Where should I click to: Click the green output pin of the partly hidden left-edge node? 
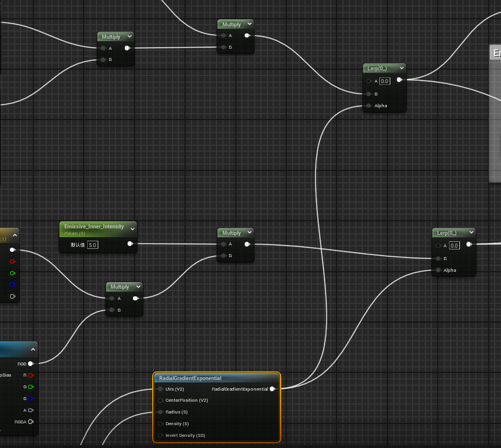pyautogui.click(x=12, y=273)
